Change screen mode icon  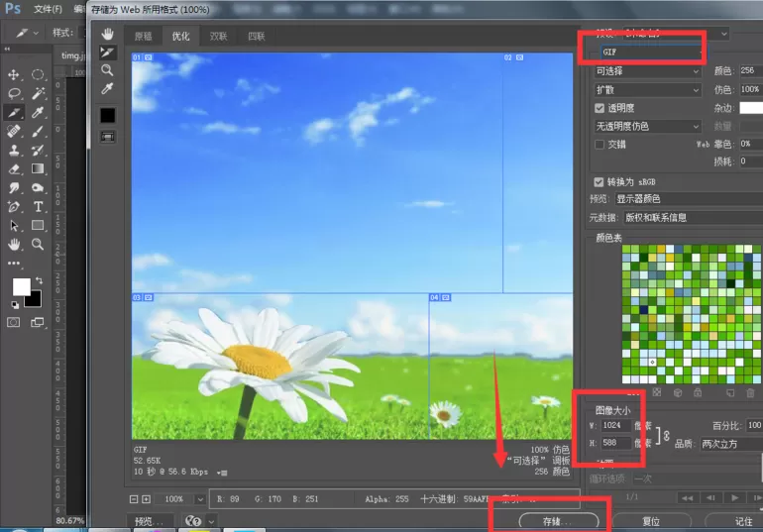pos(38,322)
